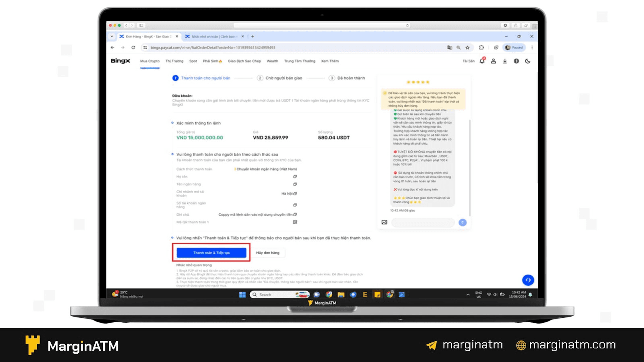The height and width of the screenshot is (362, 644).
Task: Click the share icon in the outer Safari toolbar
Action: (516, 25)
